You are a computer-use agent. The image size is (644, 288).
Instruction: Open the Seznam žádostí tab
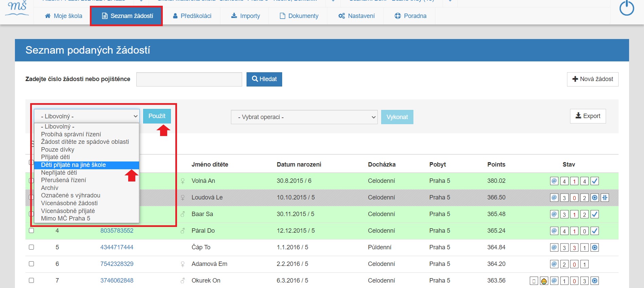point(126,16)
